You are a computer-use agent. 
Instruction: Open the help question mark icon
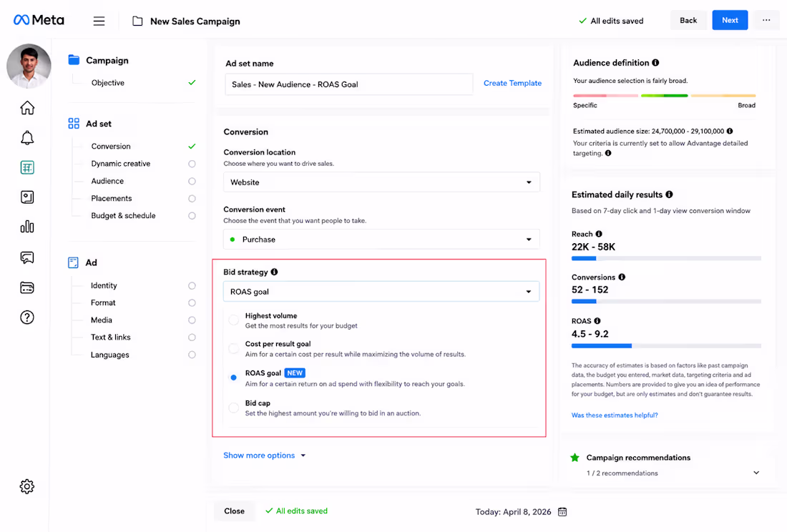pyautogui.click(x=27, y=317)
